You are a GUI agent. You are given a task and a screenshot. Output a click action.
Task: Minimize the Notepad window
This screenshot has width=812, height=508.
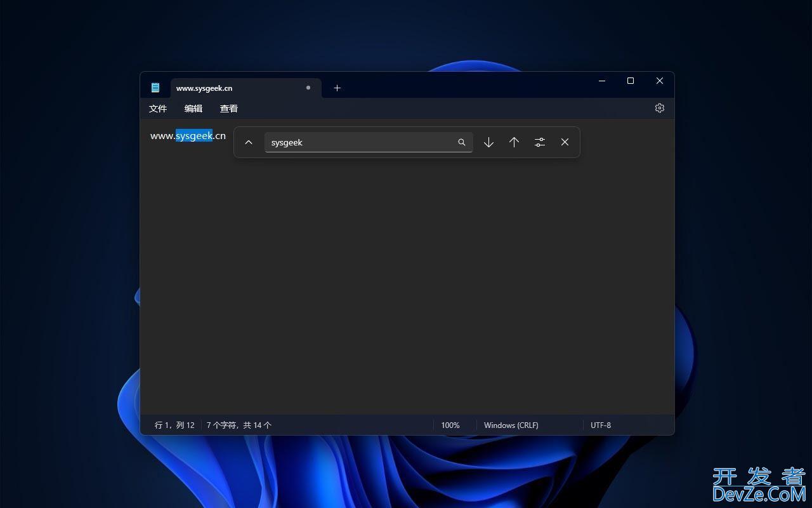(x=602, y=81)
